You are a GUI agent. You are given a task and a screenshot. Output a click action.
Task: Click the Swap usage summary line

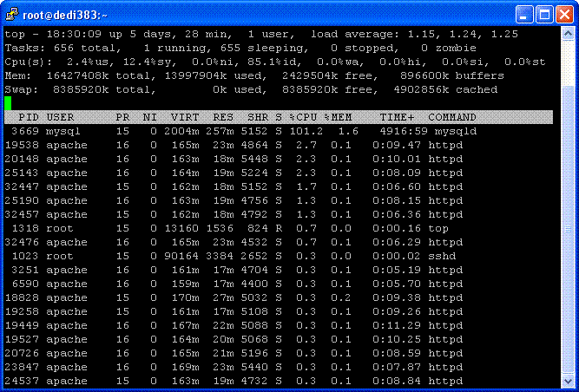(x=252, y=89)
